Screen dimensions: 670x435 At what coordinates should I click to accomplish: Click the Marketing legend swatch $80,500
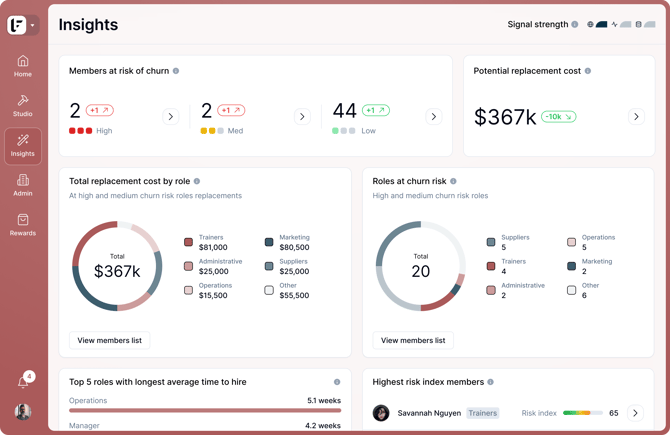point(269,242)
